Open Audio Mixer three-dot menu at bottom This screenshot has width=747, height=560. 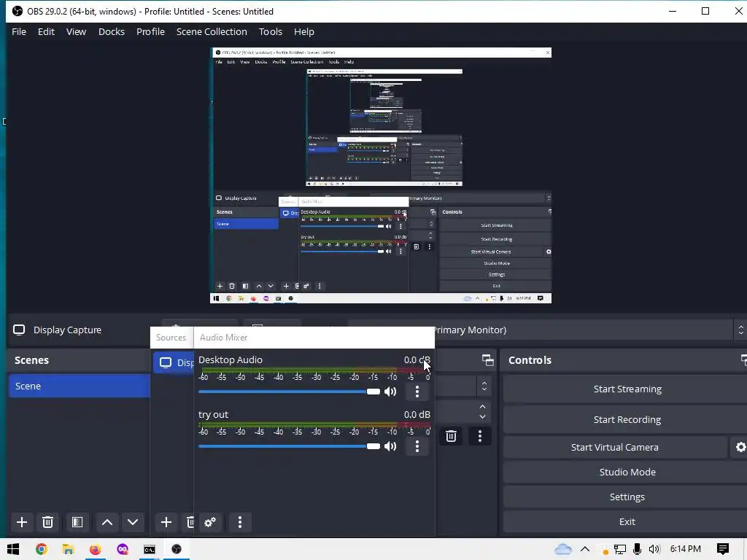(239, 522)
